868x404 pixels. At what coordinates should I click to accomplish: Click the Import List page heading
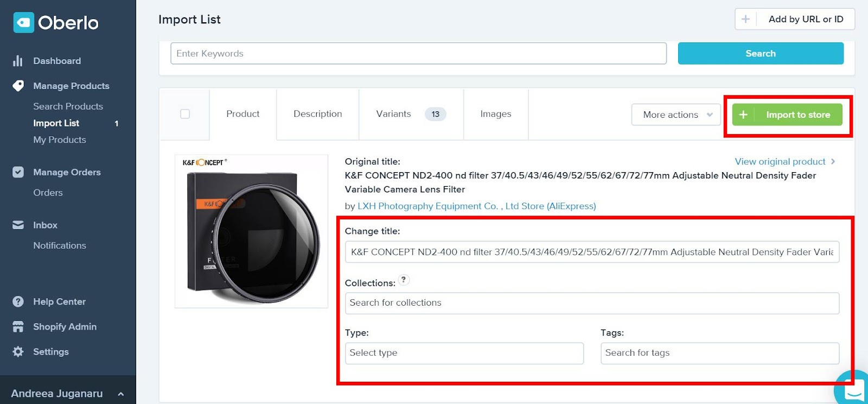189,20
